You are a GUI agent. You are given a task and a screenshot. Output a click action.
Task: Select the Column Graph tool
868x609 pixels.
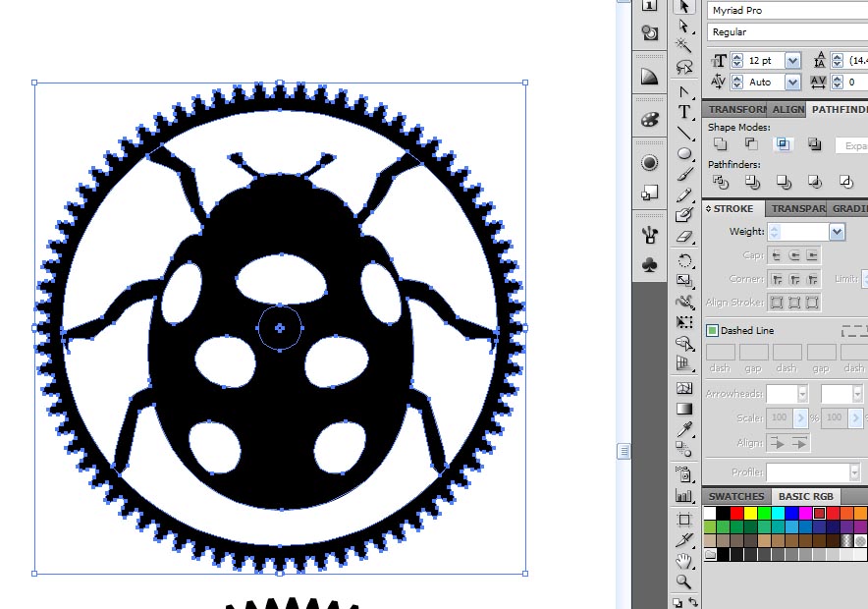tap(684, 495)
